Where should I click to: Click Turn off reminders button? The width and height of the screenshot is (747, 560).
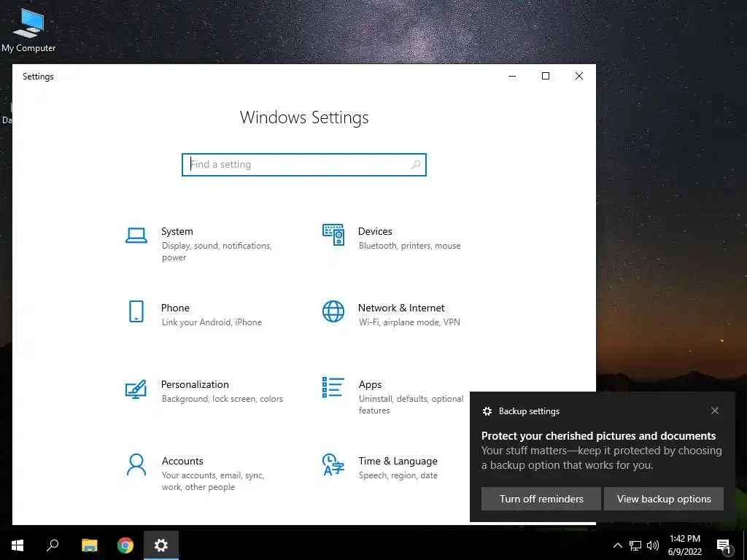(541, 499)
